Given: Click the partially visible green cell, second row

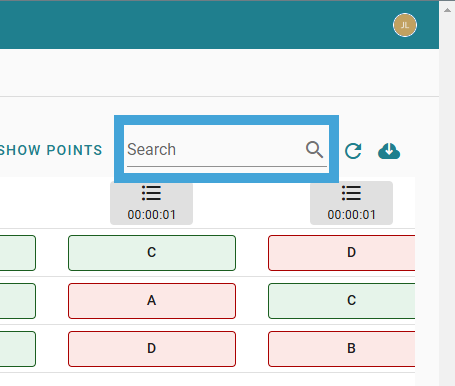Looking at the screenshot, I should [x=18, y=301].
